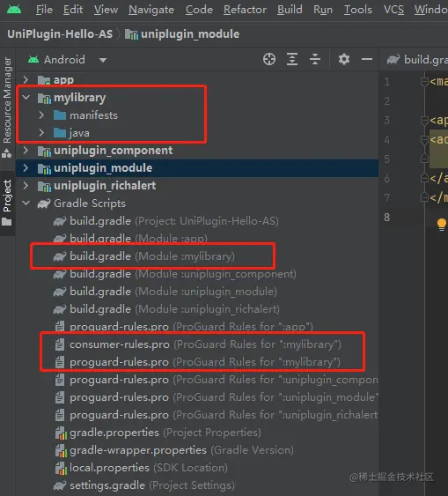Open project panel settings gear
The image size is (448, 496).
(x=344, y=59)
